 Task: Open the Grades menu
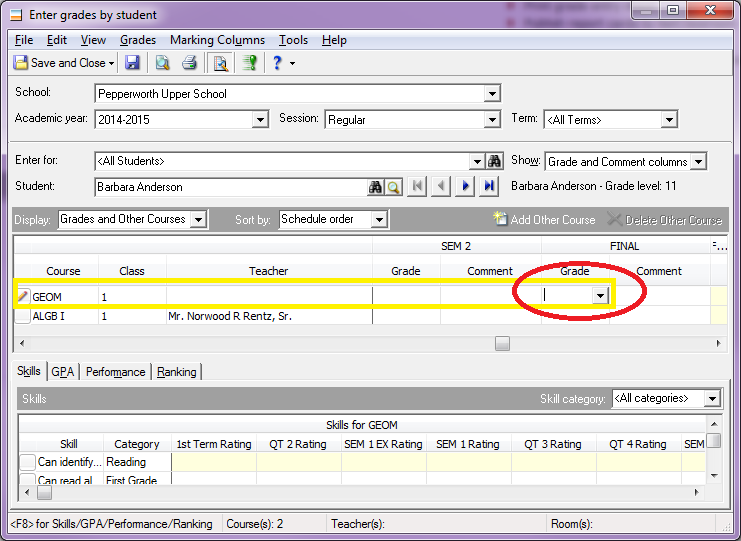click(x=138, y=40)
